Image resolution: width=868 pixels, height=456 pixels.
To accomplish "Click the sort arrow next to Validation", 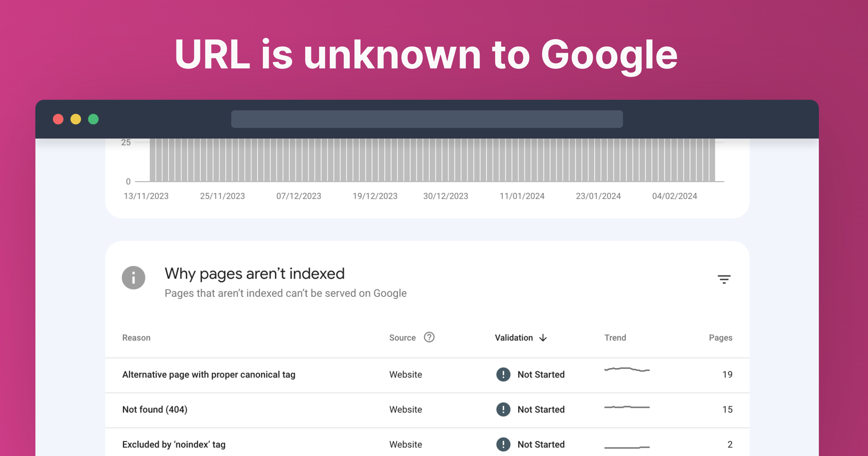I will pyautogui.click(x=543, y=337).
